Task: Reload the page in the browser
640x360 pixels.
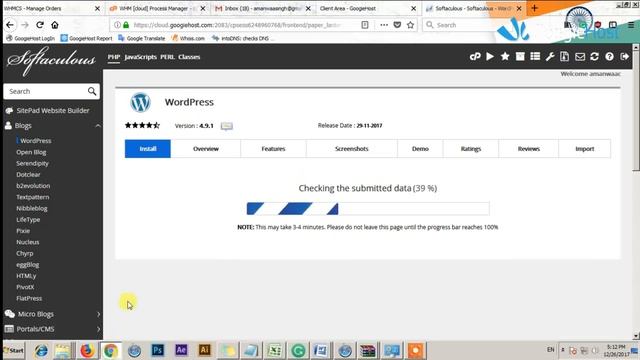Action: point(40,25)
